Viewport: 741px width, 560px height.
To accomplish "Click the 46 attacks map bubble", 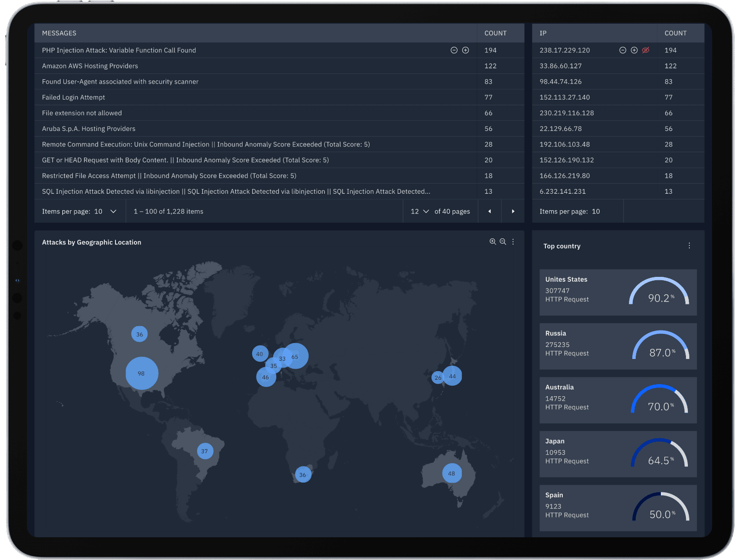I will (x=266, y=377).
